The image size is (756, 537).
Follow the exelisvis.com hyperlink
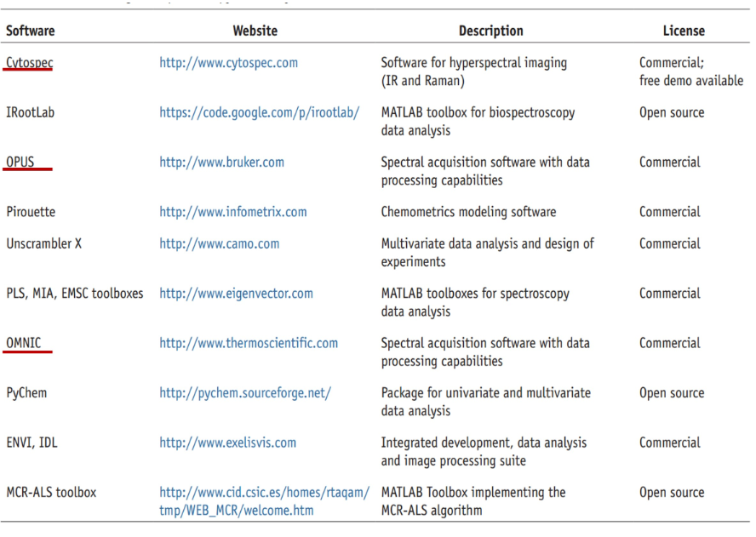coord(227,443)
